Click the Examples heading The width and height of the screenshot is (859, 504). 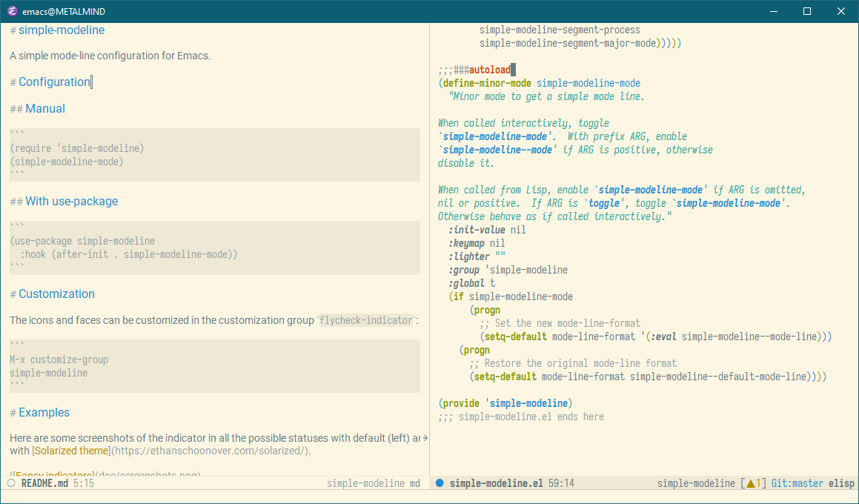[x=44, y=413]
